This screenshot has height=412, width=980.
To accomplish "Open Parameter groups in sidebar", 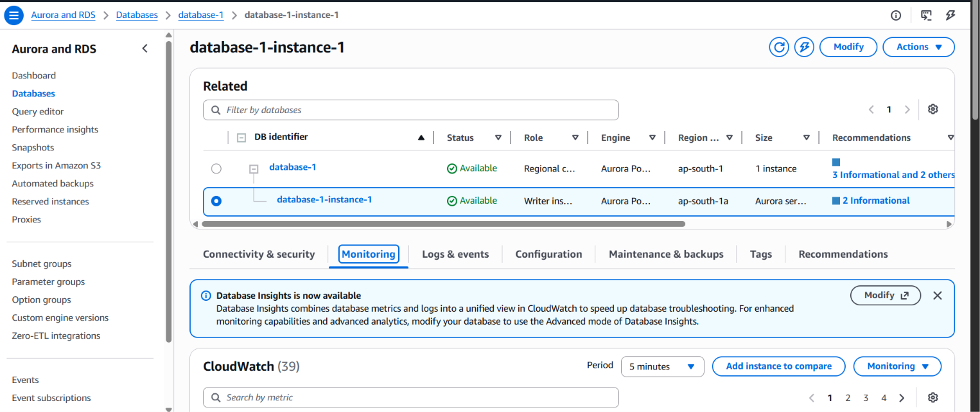I will [48, 282].
